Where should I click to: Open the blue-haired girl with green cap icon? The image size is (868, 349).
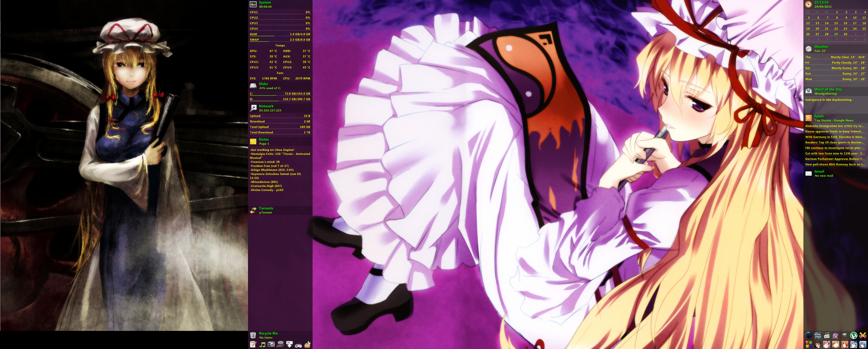click(854, 344)
